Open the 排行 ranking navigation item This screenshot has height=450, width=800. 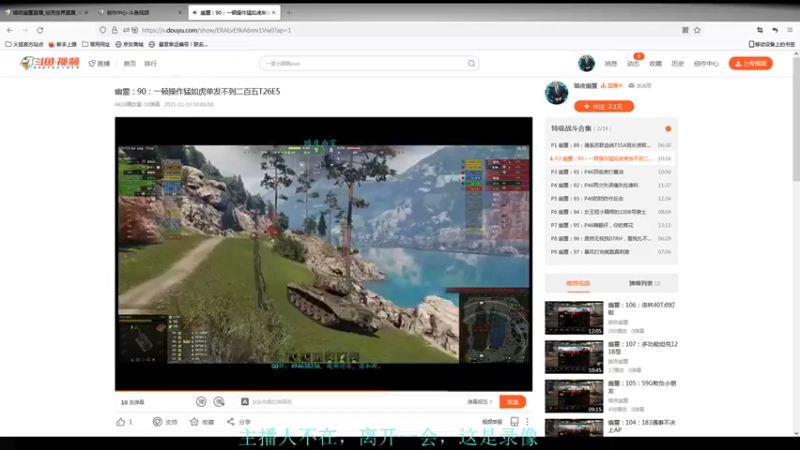(151, 64)
